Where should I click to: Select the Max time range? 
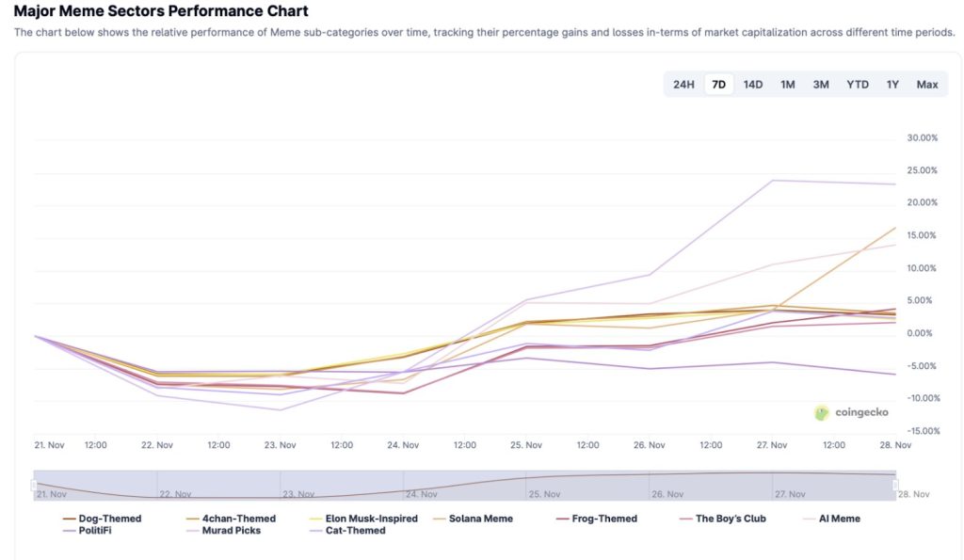[x=927, y=85]
